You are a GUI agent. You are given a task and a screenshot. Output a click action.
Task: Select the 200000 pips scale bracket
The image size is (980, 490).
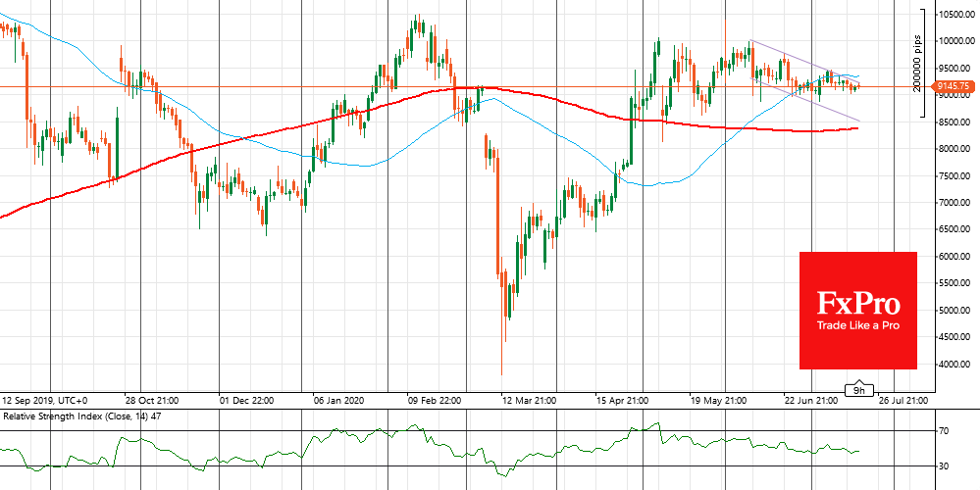[924, 64]
